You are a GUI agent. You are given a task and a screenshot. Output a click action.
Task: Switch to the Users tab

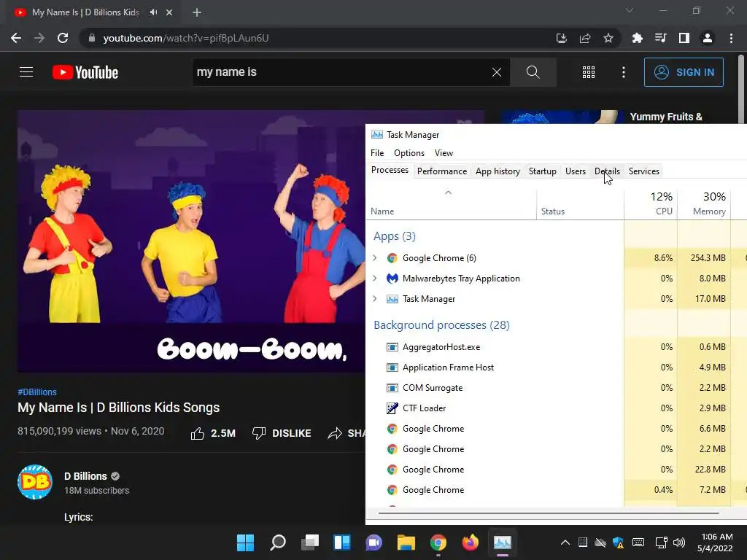coord(575,171)
